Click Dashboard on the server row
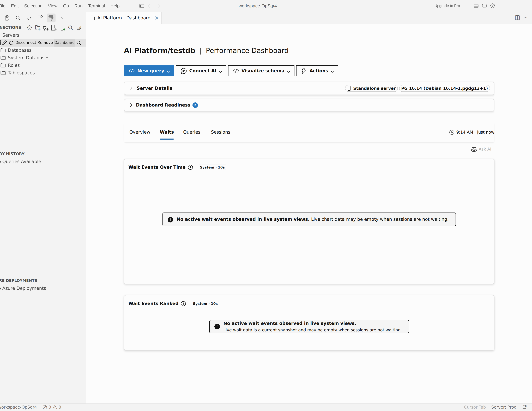Screen dimensions: 532x411 point(64,43)
